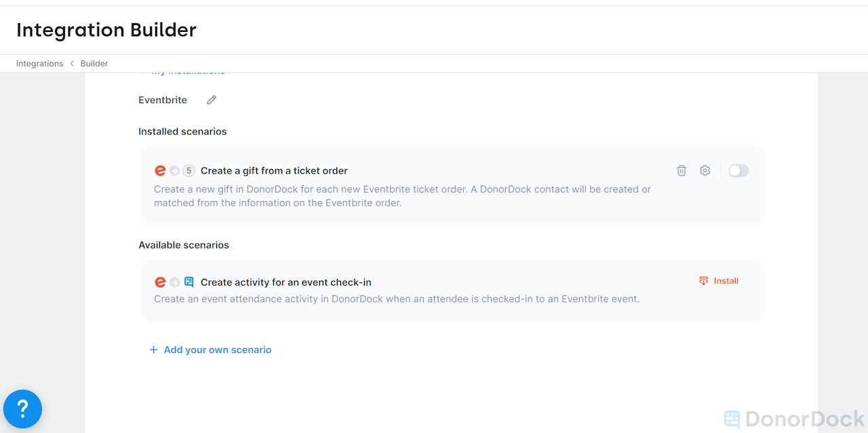Click the Eventbrite logo on the check-in scenario
Viewport: 868px width, 433px height.
click(x=160, y=282)
